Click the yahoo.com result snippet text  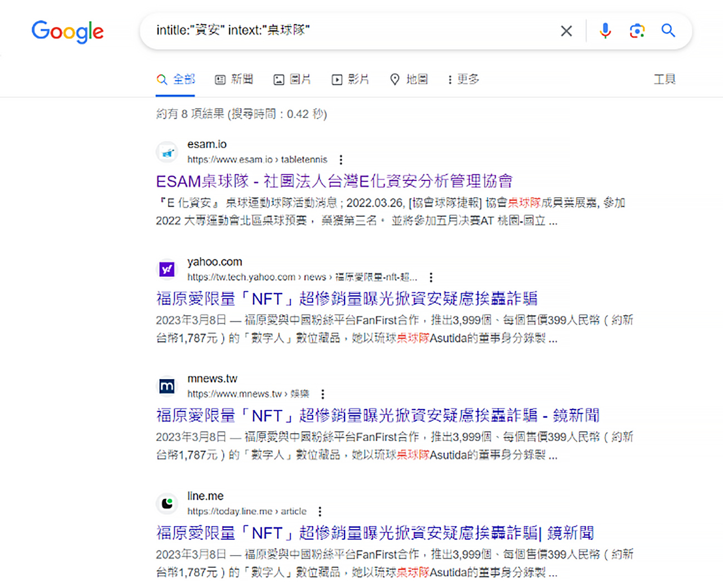(x=395, y=329)
